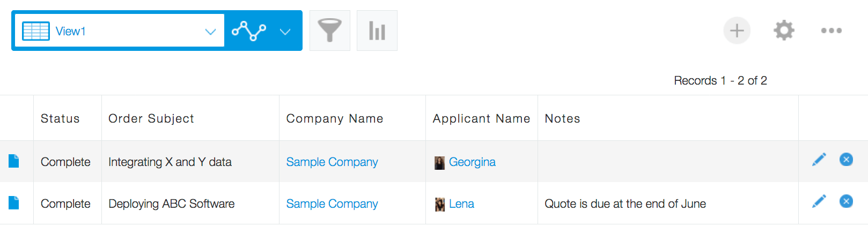Click the filter funnel icon
This screenshot has width=868, height=226.
[x=329, y=31]
